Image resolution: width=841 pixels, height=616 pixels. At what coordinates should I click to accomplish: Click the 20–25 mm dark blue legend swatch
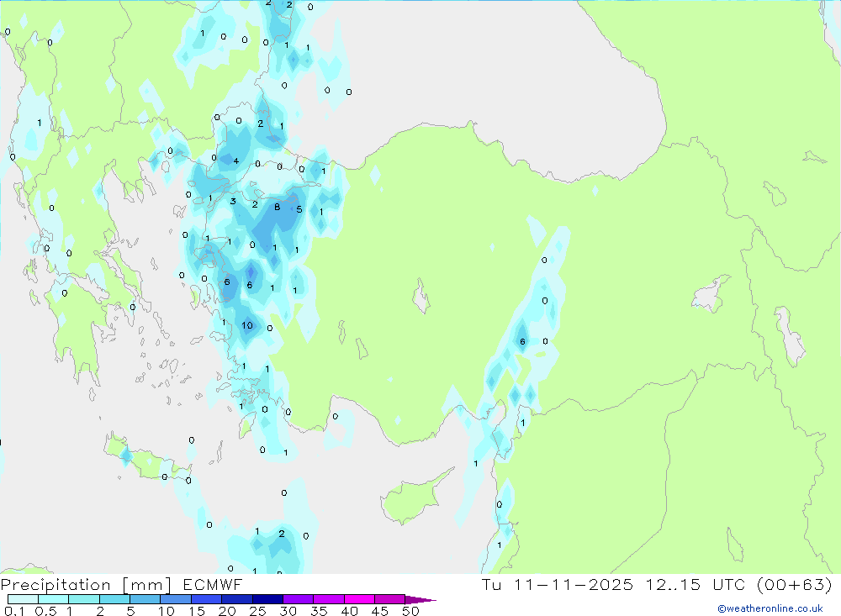[236, 599]
